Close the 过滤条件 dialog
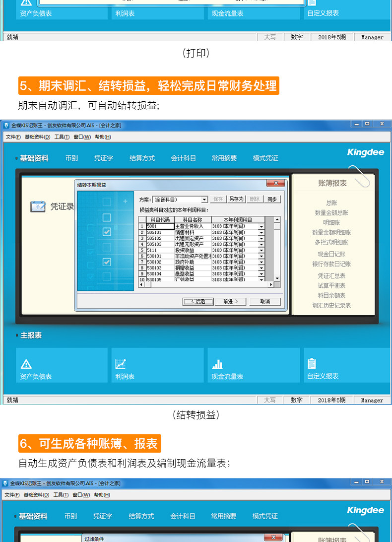Image resolution: width=392 pixels, height=542 pixels. point(273,537)
